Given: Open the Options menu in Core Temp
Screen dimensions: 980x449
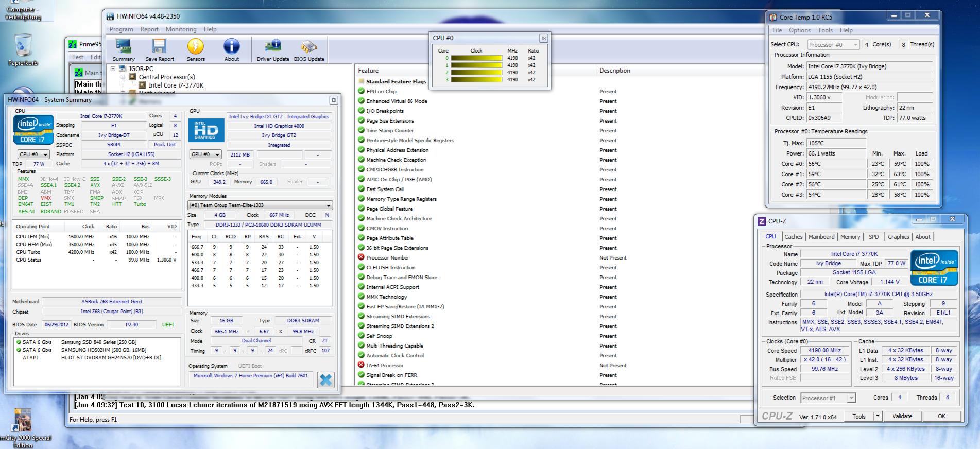Looking at the screenshot, I should click(x=800, y=30).
